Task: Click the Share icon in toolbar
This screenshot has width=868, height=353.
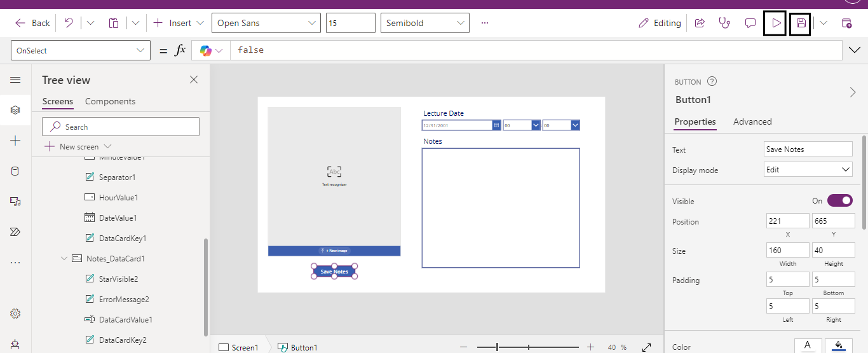Action: click(x=700, y=23)
